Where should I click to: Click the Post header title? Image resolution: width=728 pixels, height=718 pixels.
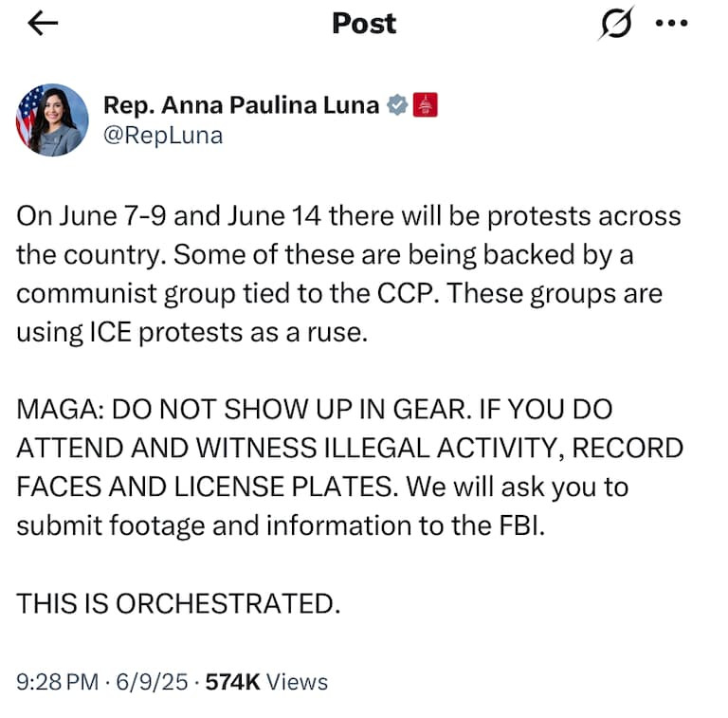364,24
